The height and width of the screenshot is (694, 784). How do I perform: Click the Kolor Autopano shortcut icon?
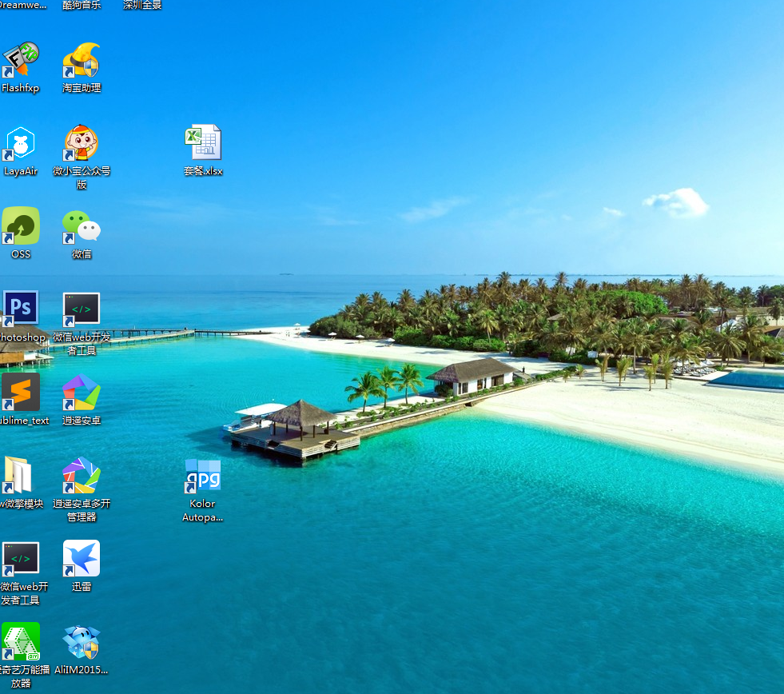pos(203,477)
